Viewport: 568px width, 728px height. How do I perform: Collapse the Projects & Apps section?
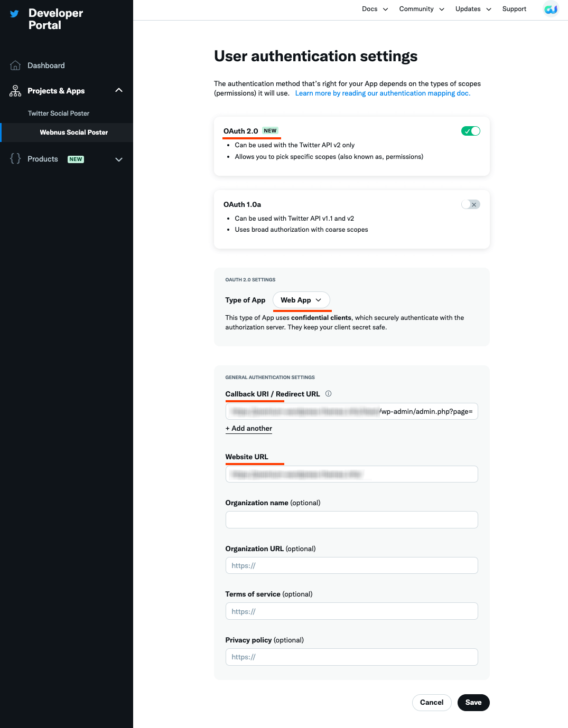(119, 90)
